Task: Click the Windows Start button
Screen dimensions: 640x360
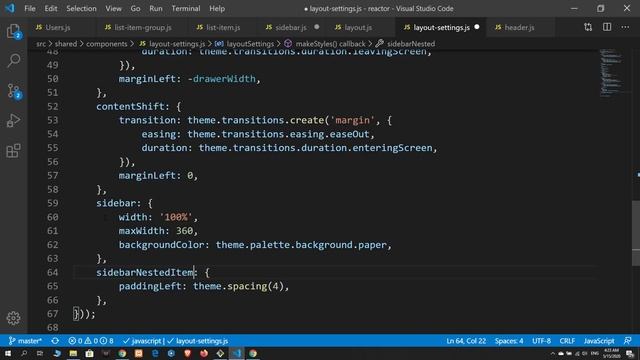Action: (8, 353)
